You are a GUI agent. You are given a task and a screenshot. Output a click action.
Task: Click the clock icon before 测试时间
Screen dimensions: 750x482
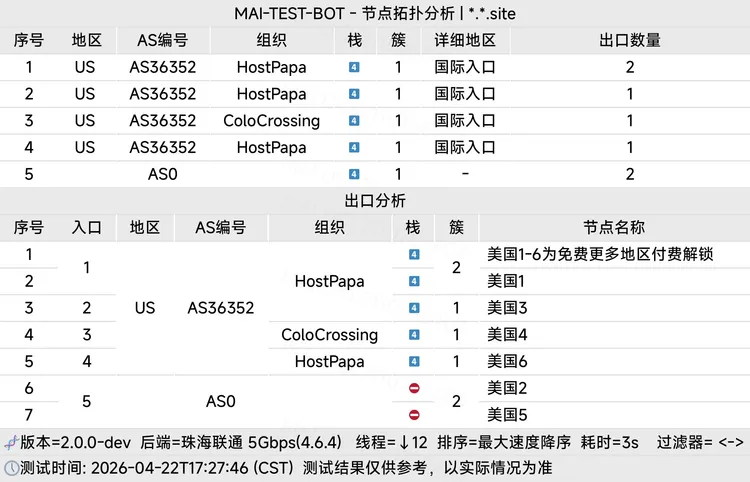pos(10,467)
